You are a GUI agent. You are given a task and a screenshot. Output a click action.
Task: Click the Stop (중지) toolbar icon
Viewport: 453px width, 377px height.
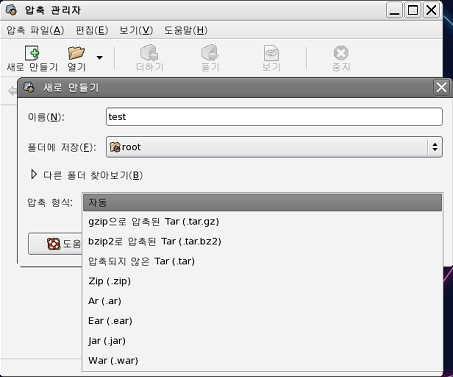point(341,53)
